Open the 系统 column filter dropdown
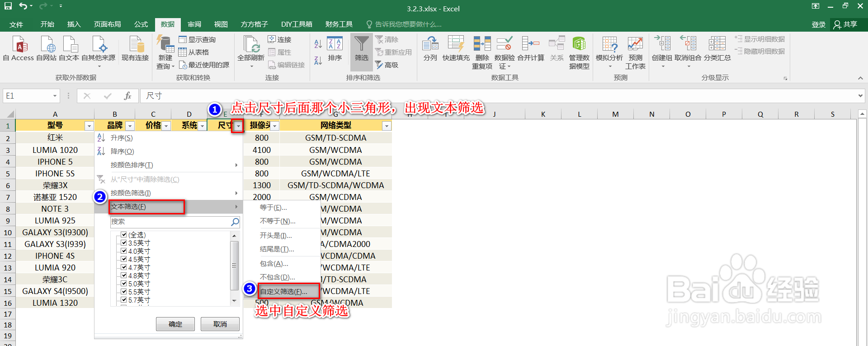 pos(203,126)
